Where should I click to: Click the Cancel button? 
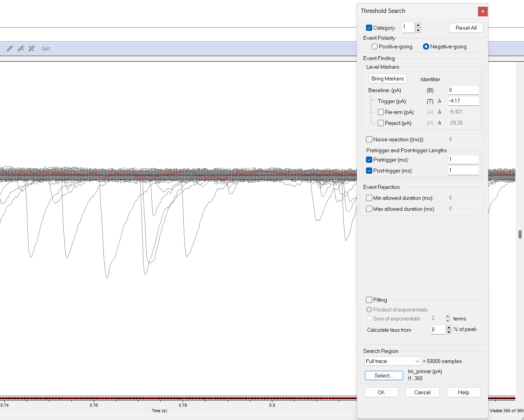(x=423, y=392)
